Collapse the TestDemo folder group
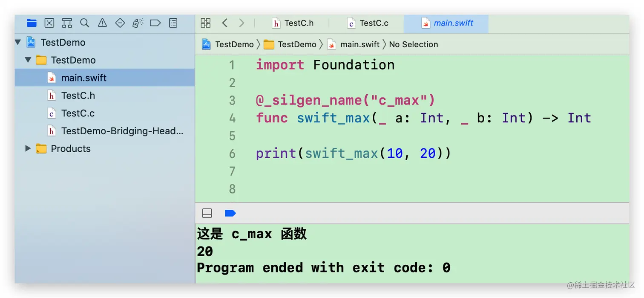 (x=28, y=60)
